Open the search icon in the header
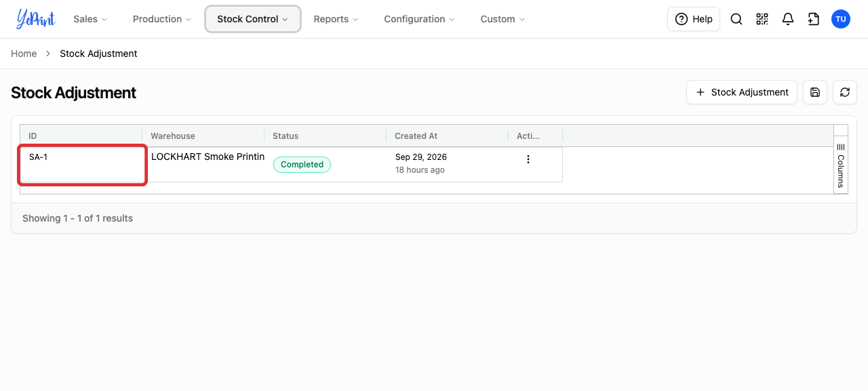 click(736, 19)
